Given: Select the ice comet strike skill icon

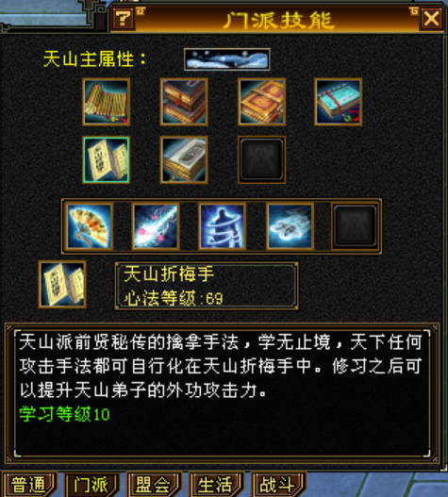Looking at the screenshot, I should click(156, 226).
